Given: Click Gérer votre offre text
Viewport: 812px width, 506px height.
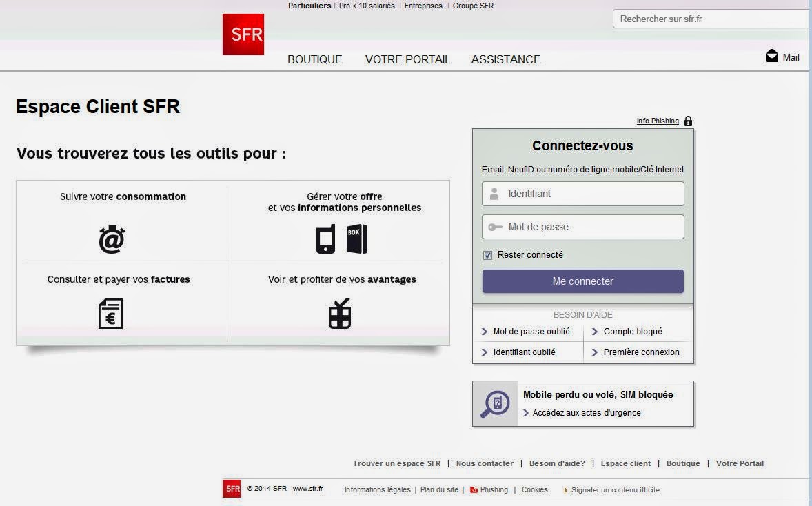Looking at the screenshot, I should (x=345, y=196).
